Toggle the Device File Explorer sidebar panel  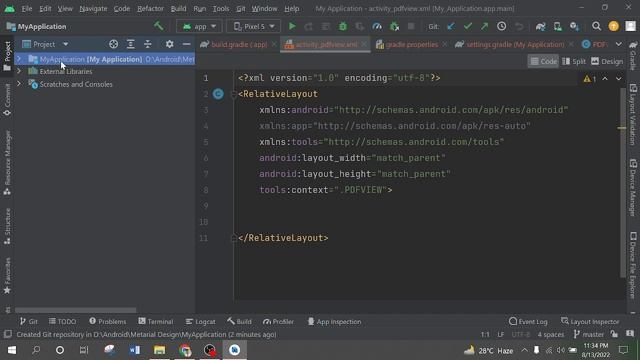tap(633, 265)
